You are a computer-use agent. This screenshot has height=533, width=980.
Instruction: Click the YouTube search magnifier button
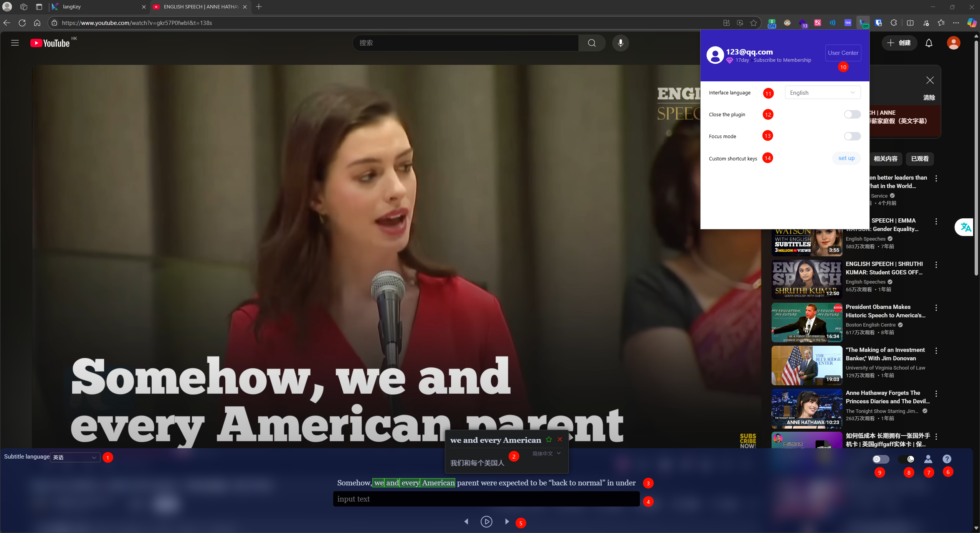592,43
